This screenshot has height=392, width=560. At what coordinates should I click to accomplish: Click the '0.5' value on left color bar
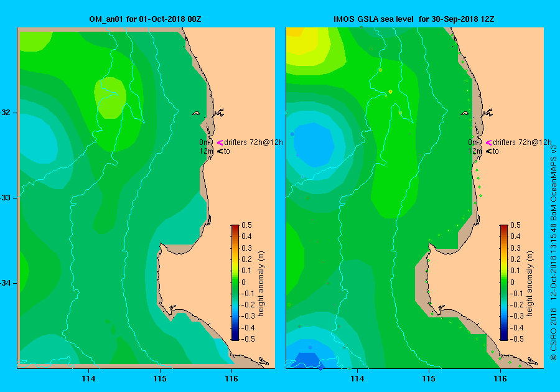coord(247,225)
